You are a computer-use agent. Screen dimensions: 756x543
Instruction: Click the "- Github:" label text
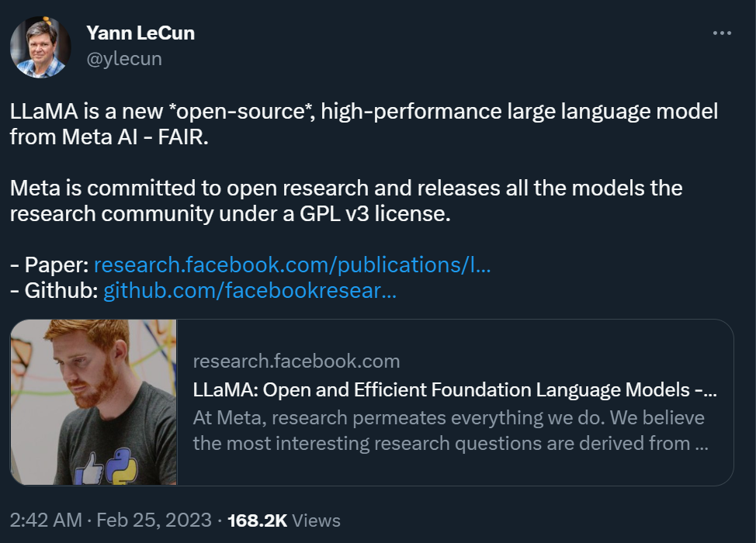click(x=53, y=291)
